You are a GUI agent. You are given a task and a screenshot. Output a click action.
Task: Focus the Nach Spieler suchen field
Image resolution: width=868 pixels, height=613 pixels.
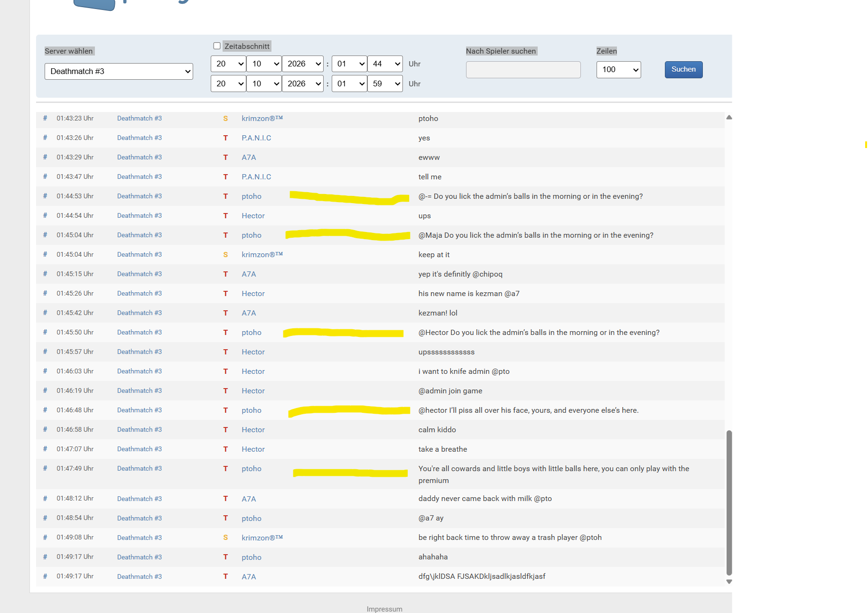tap(523, 70)
